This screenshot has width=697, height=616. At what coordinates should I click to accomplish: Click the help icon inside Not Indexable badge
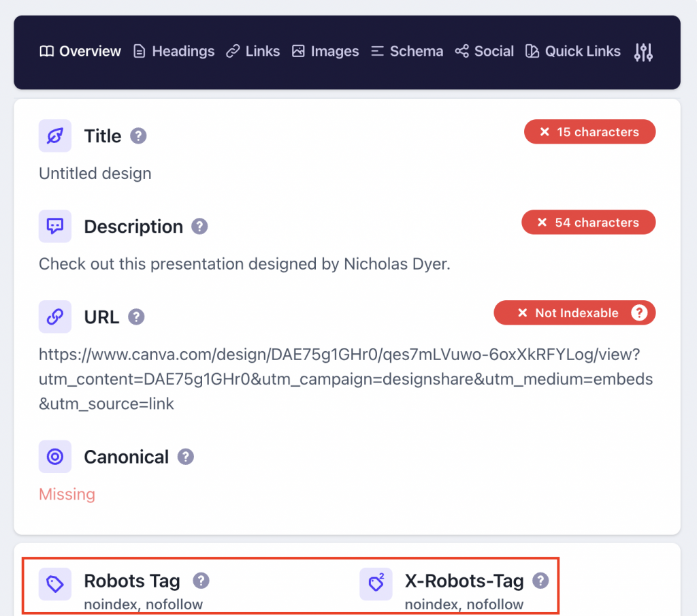coord(639,313)
